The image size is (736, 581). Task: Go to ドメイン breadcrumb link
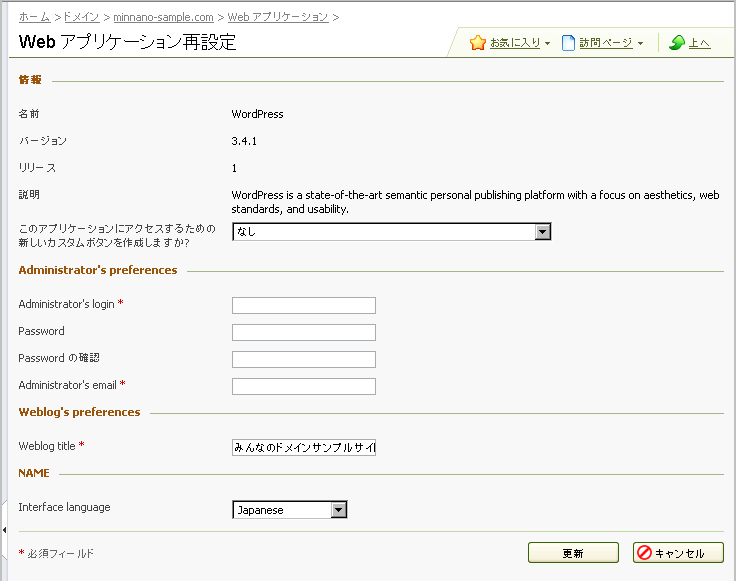point(81,17)
